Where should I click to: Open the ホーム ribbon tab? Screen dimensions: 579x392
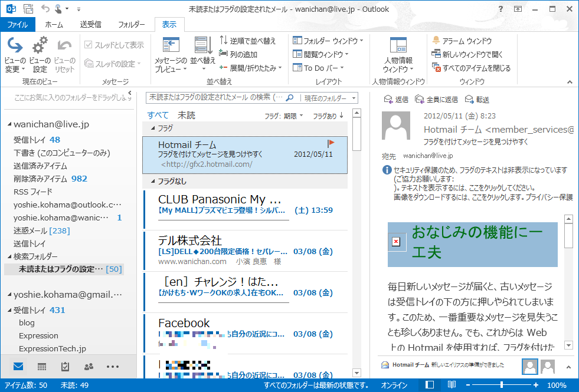tap(54, 24)
